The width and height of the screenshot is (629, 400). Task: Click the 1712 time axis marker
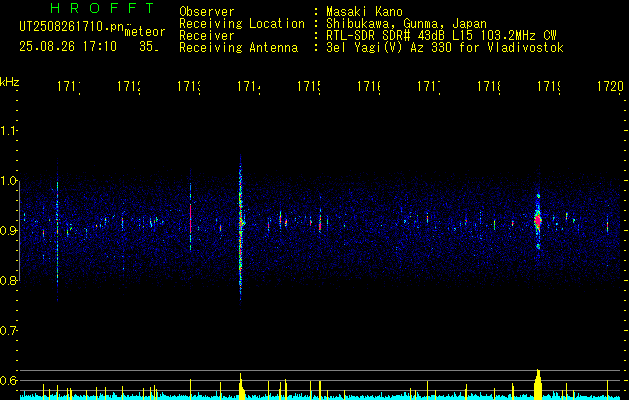coord(129,86)
